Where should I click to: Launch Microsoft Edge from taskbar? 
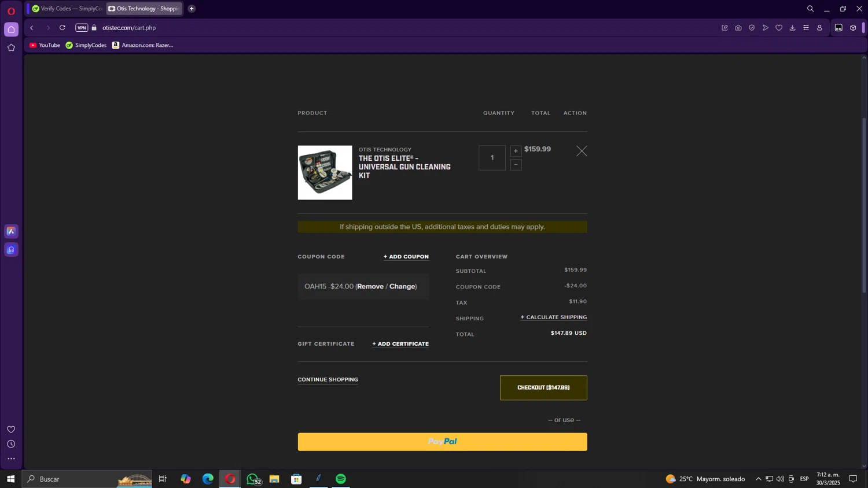(208, 479)
